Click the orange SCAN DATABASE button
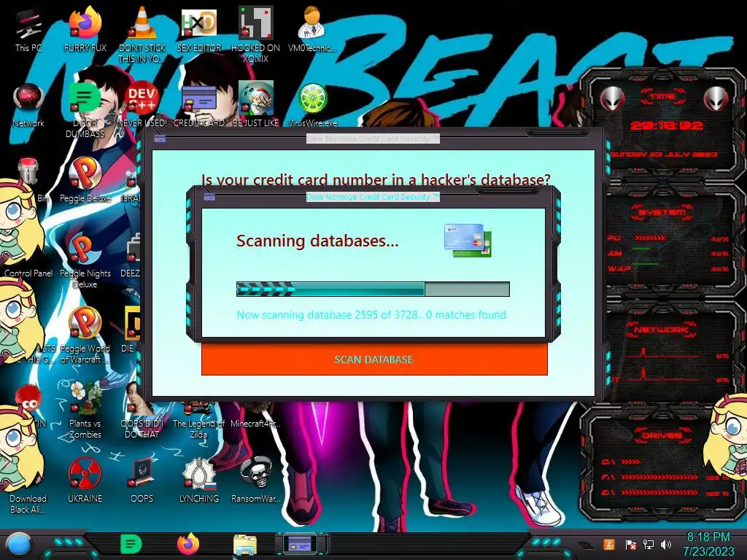 coord(374,359)
